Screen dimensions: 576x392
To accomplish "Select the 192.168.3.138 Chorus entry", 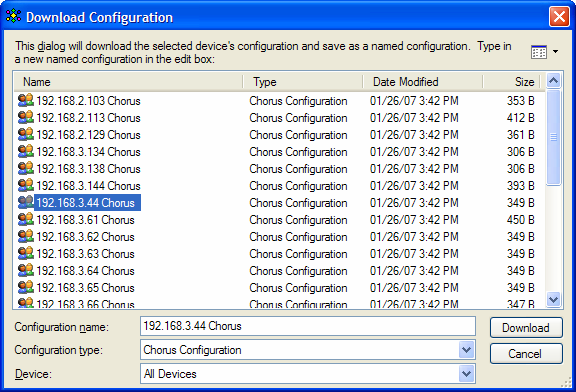I will click(x=88, y=169).
